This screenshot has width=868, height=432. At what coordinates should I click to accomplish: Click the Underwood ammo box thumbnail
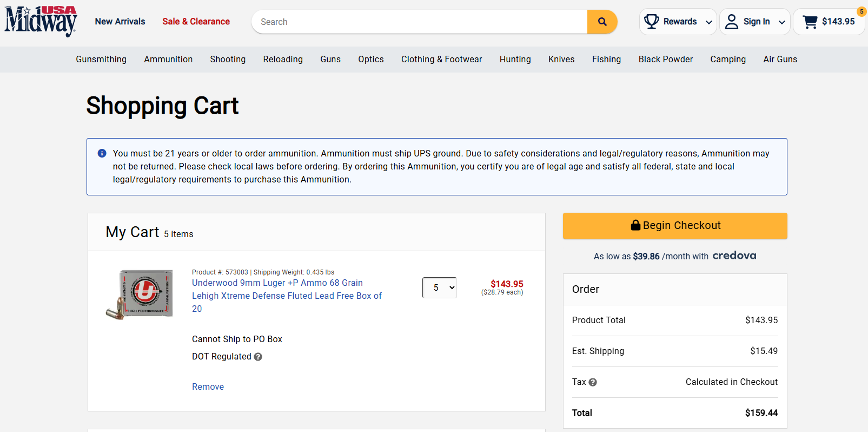[x=140, y=294]
